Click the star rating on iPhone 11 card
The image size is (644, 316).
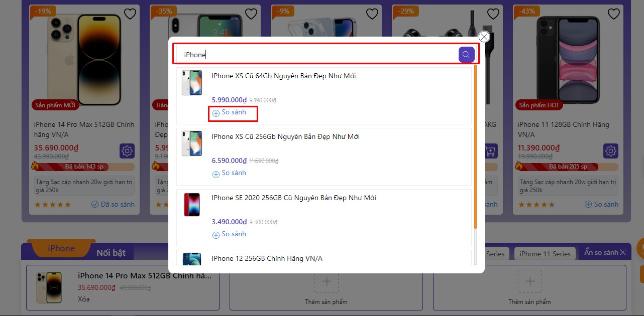point(536,205)
